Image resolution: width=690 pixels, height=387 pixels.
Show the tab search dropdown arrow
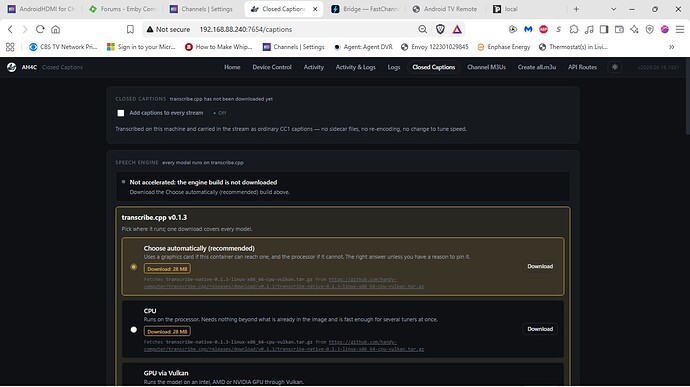pyautogui.click(x=613, y=9)
